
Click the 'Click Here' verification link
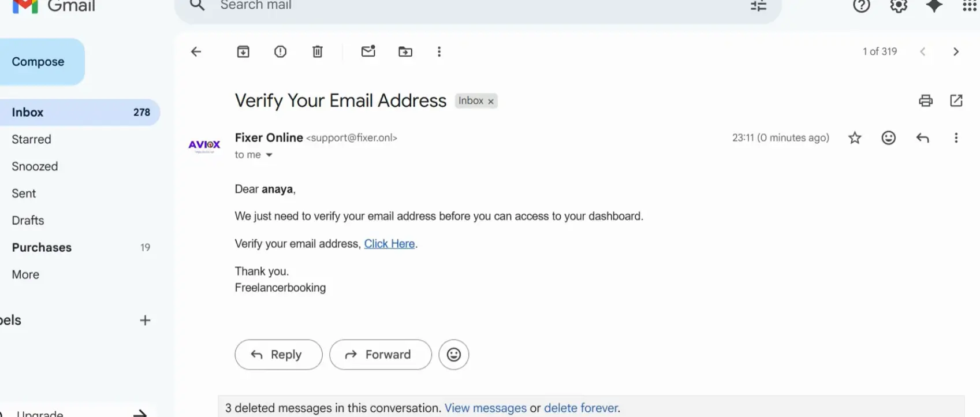pyautogui.click(x=389, y=244)
